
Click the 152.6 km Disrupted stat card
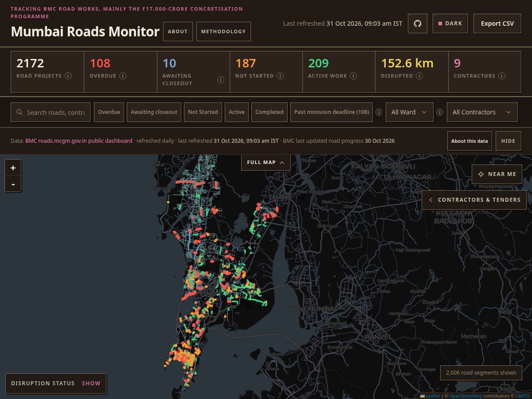[x=412, y=72]
